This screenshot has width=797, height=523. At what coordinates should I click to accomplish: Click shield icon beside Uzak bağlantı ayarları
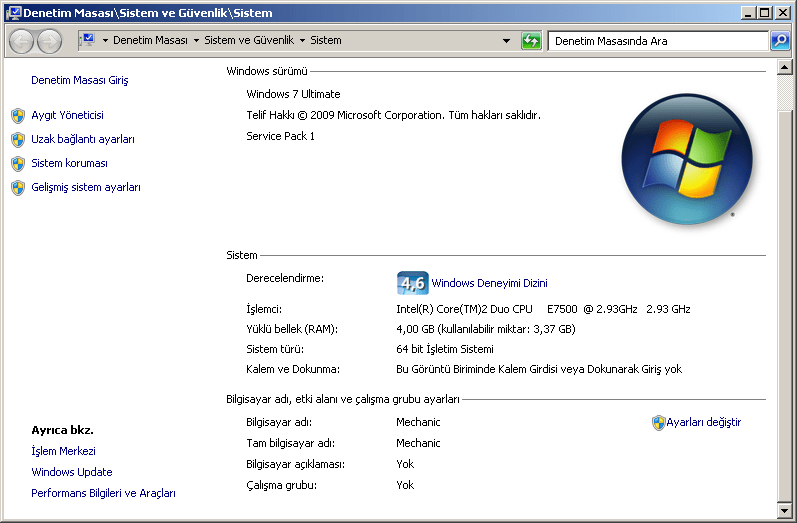(x=18, y=140)
